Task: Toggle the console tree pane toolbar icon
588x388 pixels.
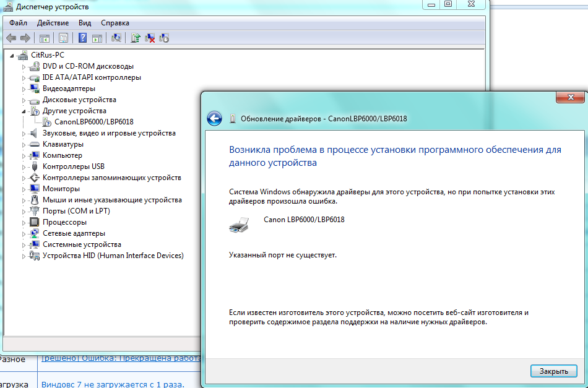Action: (44, 38)
